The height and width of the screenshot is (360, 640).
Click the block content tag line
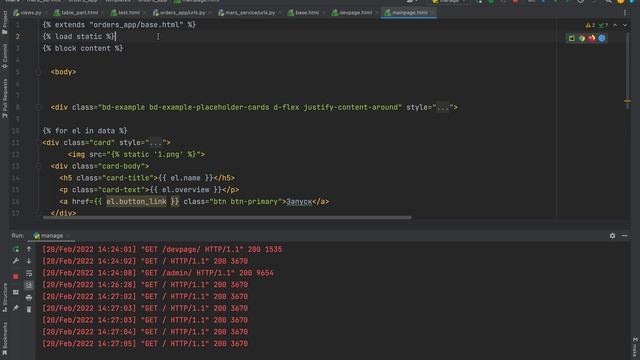pos(82,49)
